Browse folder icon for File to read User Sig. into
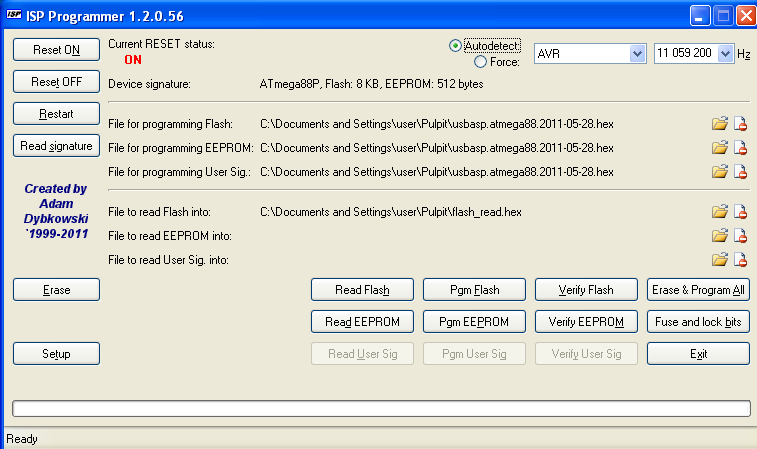 pos(719,260)
